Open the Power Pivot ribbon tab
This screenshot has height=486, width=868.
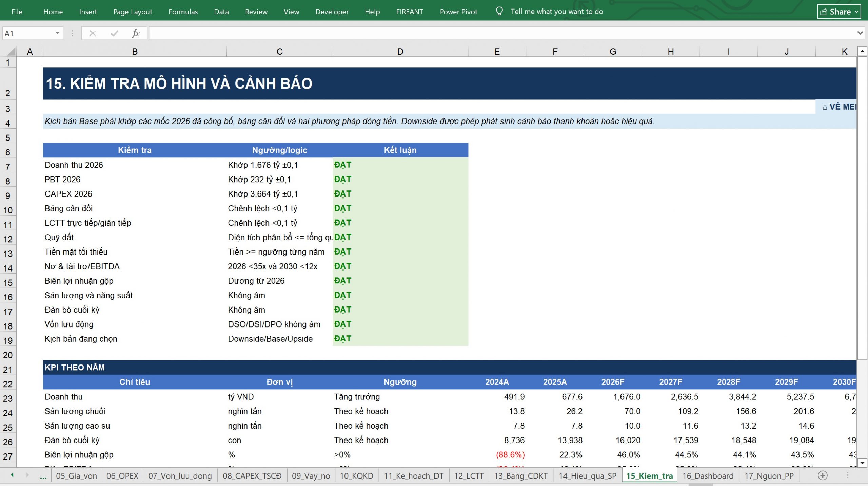458,12
